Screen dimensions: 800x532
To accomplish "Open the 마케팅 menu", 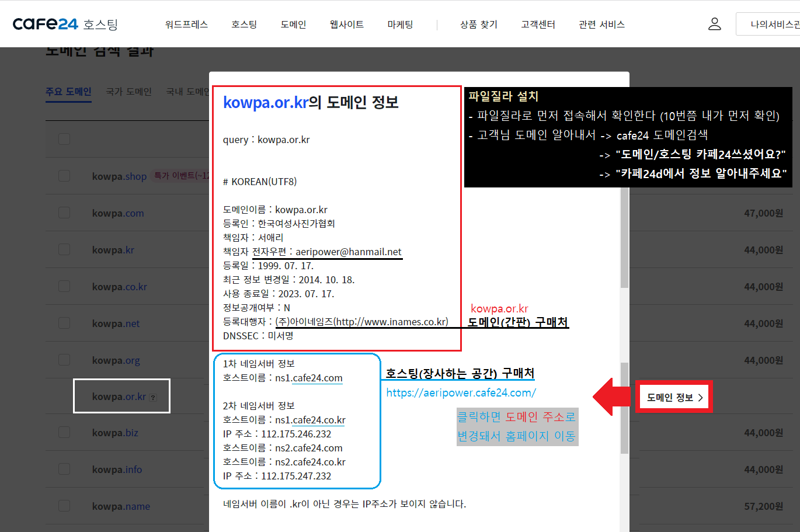I will tap(401, 25).
